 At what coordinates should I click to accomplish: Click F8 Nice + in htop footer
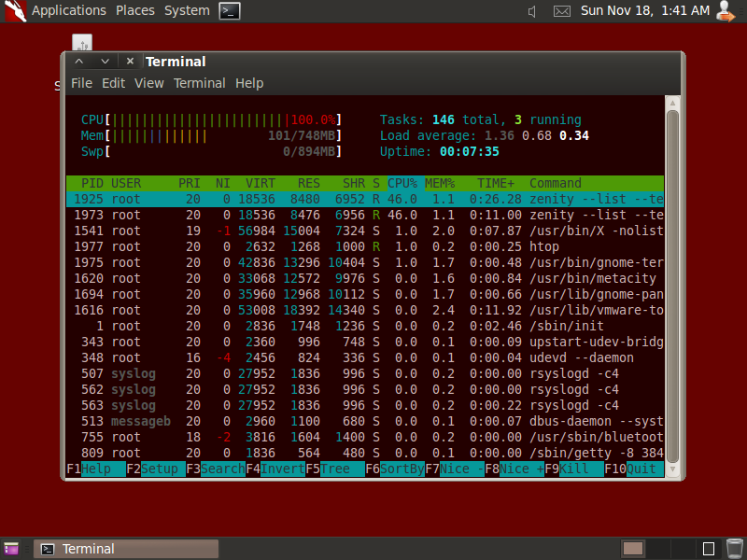pyautogui.click(x=514, y=469)
